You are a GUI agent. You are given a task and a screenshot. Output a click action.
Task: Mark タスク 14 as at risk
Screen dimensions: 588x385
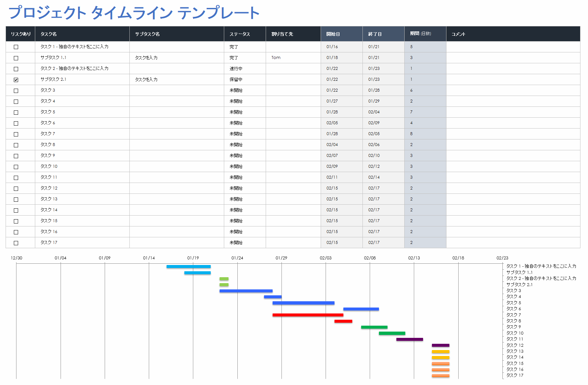click(x=16, y=210)
